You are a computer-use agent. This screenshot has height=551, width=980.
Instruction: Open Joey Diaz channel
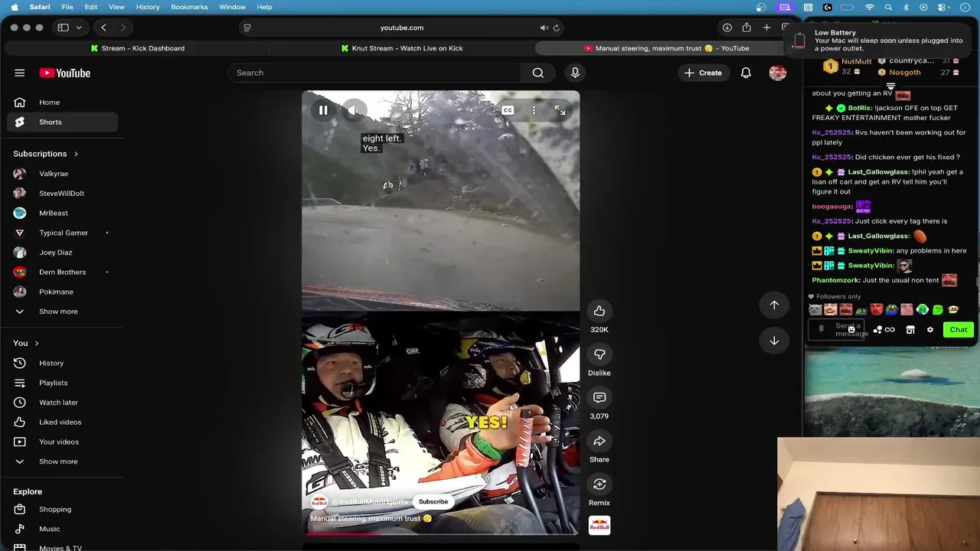click(x=62, y=253)
